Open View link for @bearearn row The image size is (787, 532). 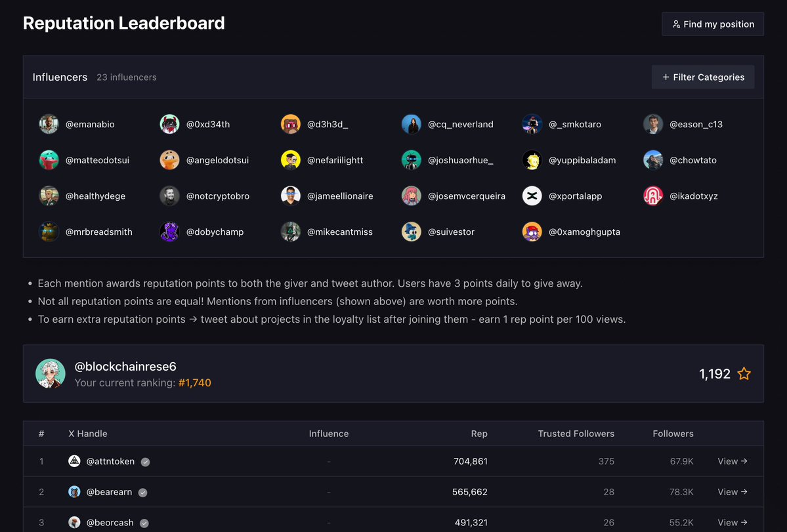point(733,492)
